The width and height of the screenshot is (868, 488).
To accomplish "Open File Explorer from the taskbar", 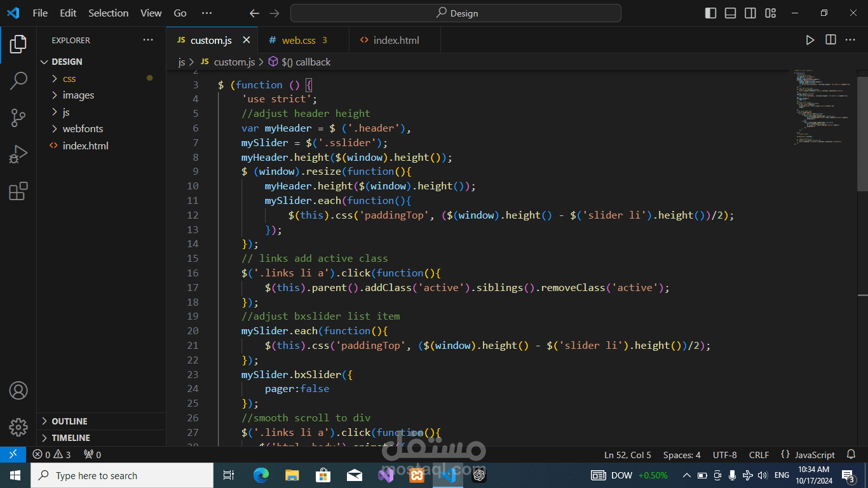I will pos(292,475).
